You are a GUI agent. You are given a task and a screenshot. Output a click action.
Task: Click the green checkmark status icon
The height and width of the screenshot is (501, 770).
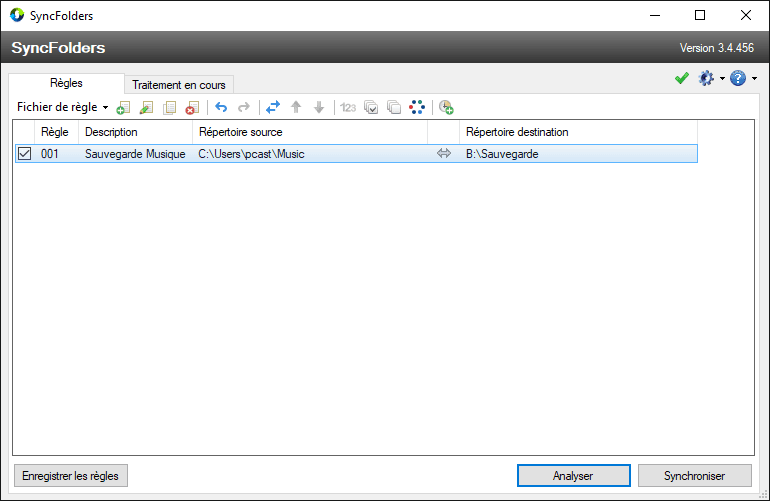682,78
